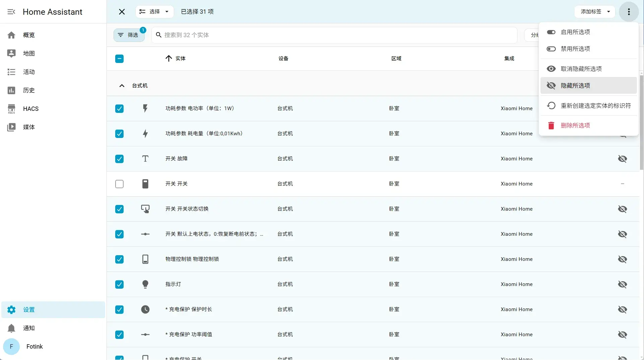Viewport: 644px width, 360px height.
Task: Collapse the 台式机 group
Action: point(122,86)
